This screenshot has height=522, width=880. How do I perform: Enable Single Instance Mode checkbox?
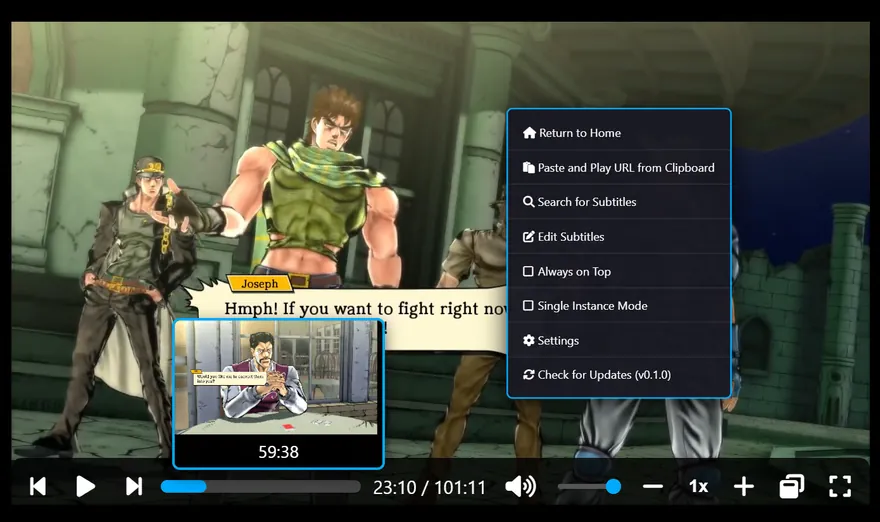click(x=528, y=306)
